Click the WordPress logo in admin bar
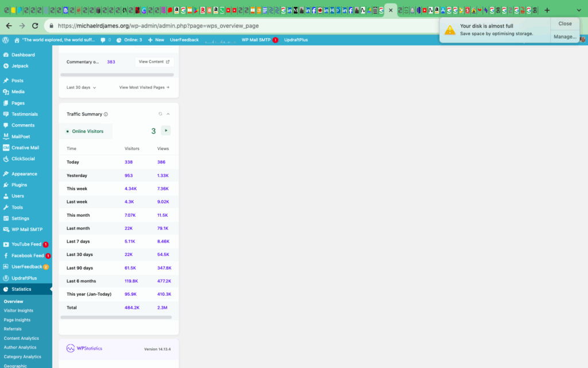588x368 pixels. 6,40
